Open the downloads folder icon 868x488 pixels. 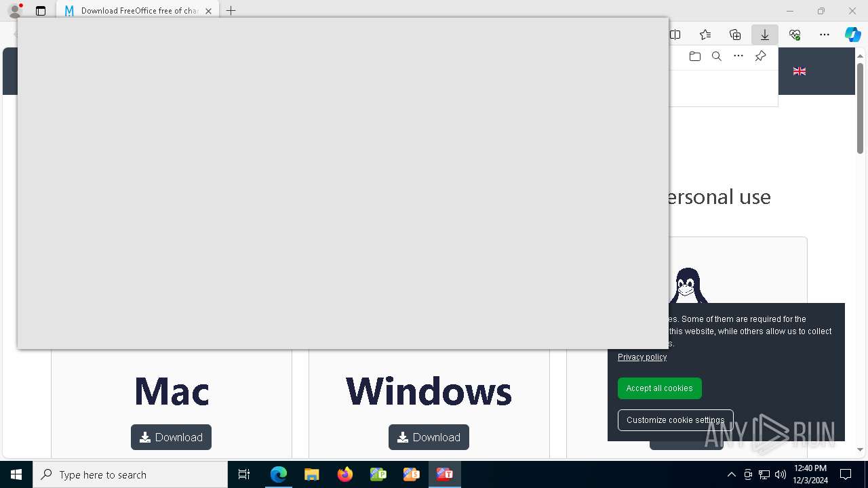click(x=694, y=56)
